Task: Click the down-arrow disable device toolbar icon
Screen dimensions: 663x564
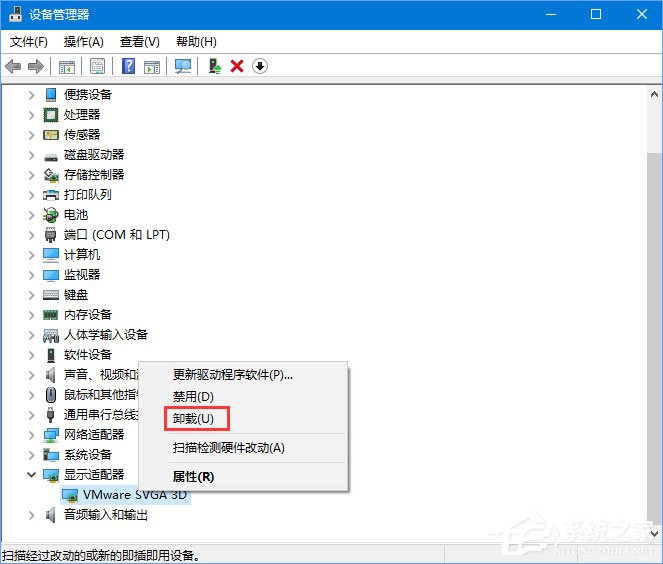Action: pos(260,66)
